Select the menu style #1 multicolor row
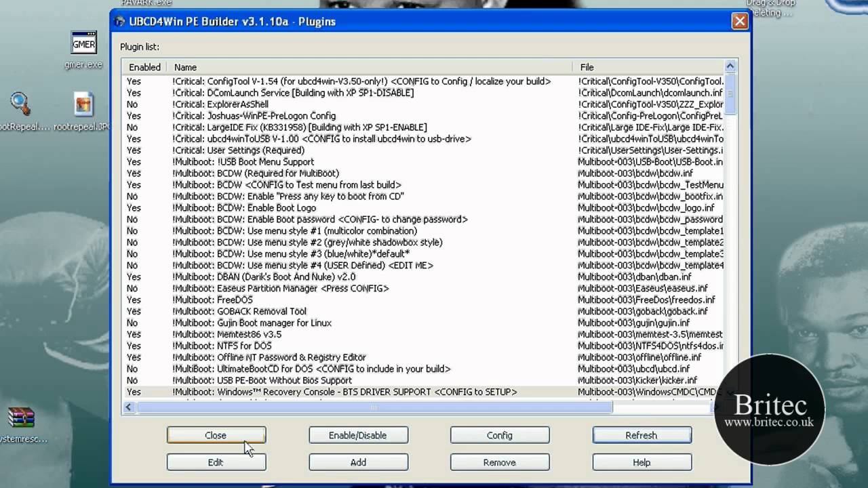The width and height of the screenshot is (868, 488). click(423, 231)
